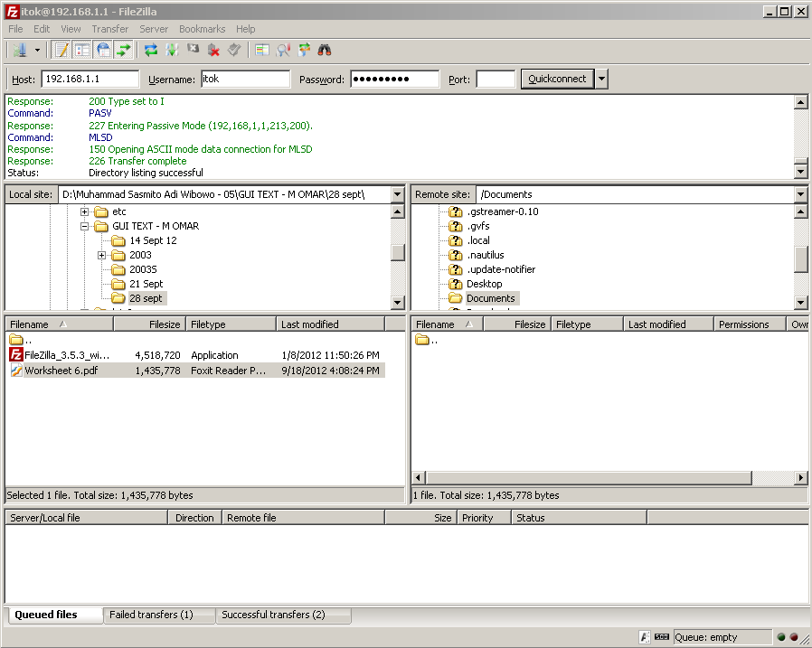This screenshot has height=648, width=812.
Task: Switch to the Failed transfers tab
Action: click(x=151, y=615)
